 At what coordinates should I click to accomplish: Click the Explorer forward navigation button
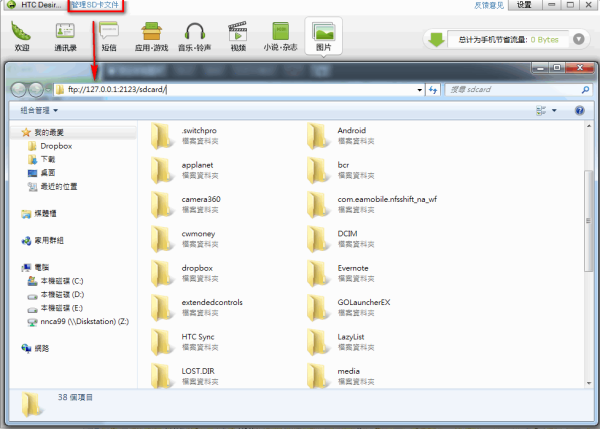coord(36,90)
